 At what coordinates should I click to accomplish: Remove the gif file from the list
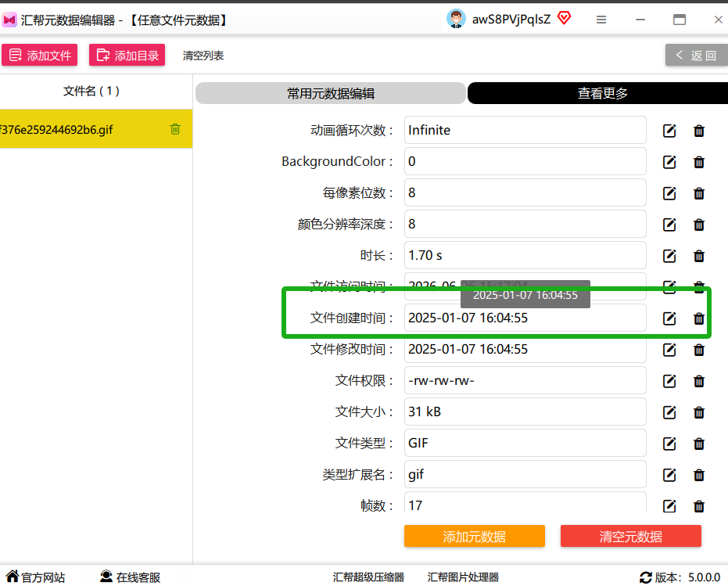175,129
